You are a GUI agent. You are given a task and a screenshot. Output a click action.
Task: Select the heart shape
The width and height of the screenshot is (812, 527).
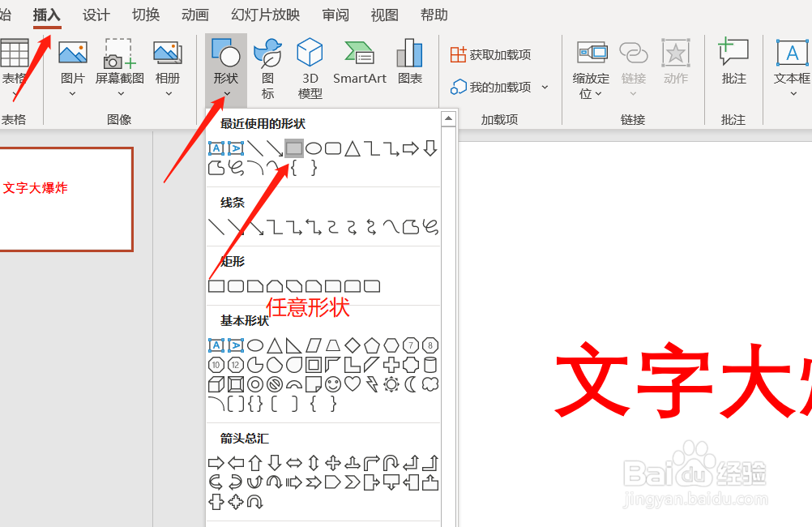(x=353, y=384)
